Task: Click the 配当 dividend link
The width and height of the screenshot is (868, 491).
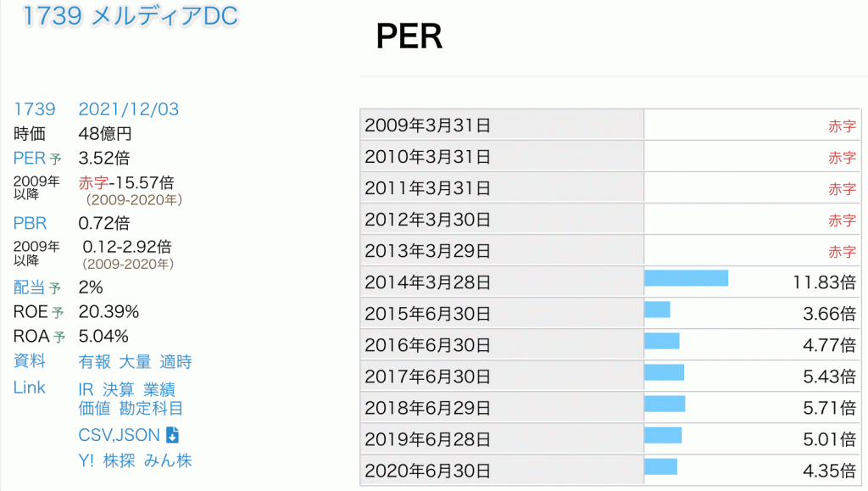Action: (x=31, y=287)
